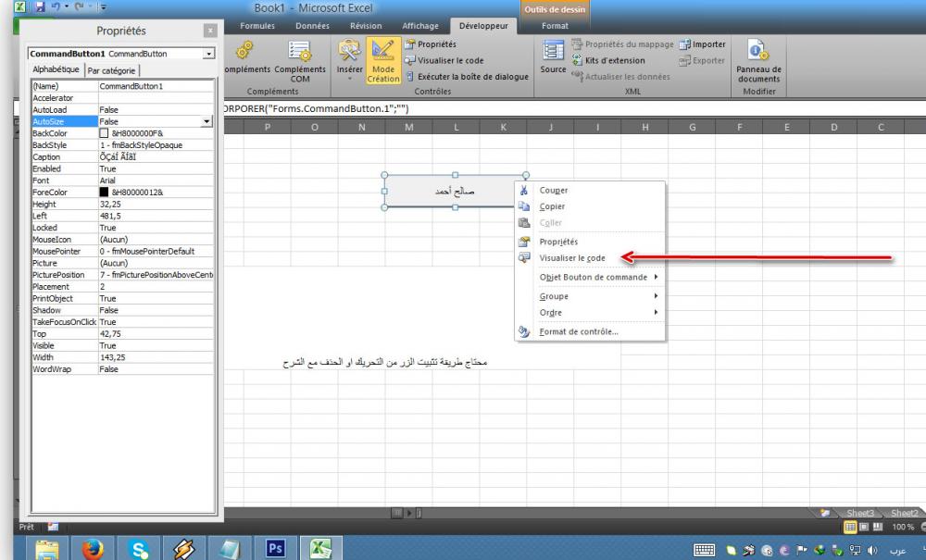Click the BackColor white color swatch

[104, 133]
